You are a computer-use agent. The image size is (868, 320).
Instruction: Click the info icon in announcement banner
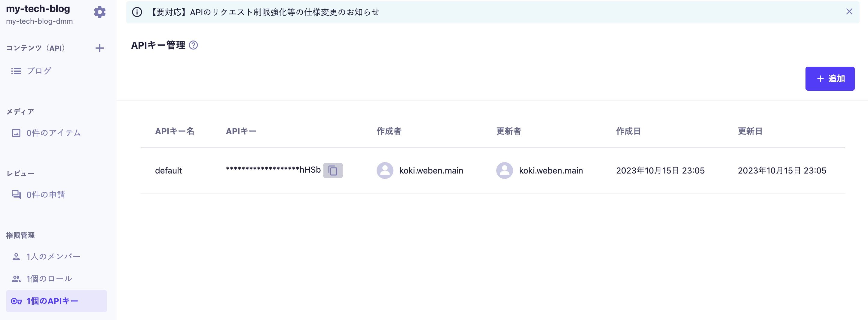(137, 12)
